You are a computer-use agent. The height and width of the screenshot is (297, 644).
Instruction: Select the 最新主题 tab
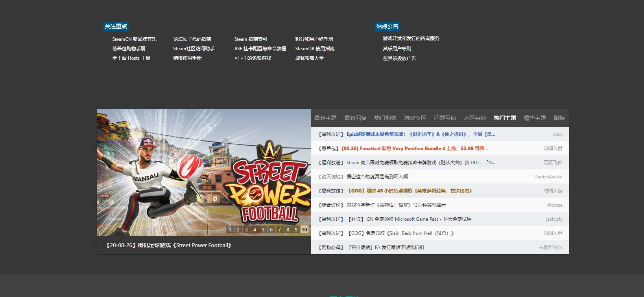click(x=325, y=118)
